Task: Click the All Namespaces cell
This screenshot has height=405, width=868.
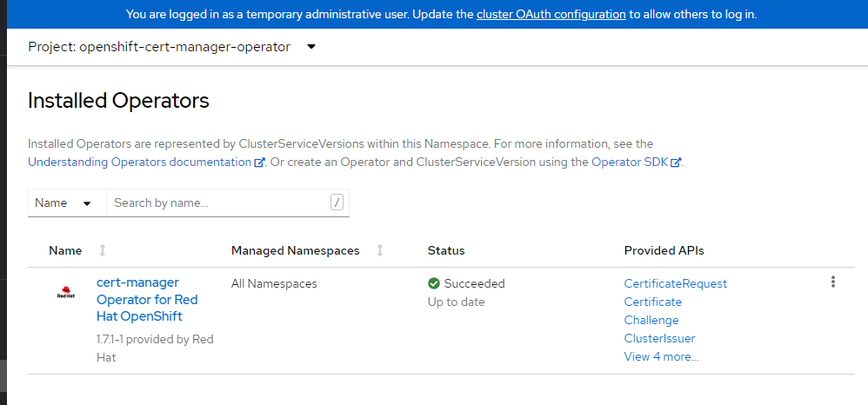Action: click(x=274, y=284)
